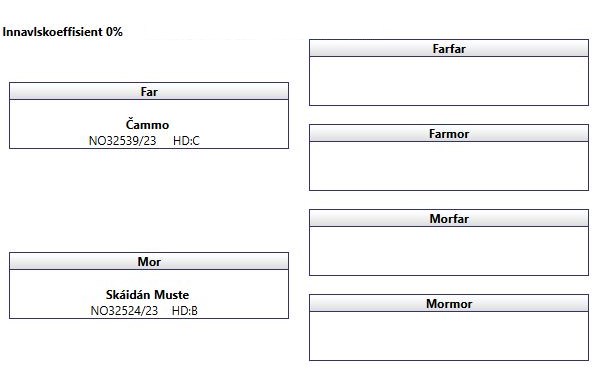Click registration number NO32524/23

pyautogui.click(x=124, y=311)
